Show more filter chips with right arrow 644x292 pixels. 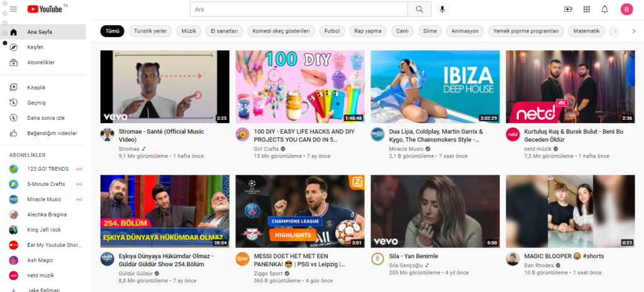pos(634,31)
